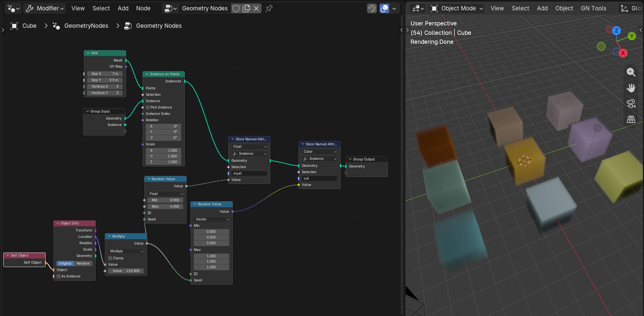Unlink the Geometry Nodes datablock
The height and width of the screenshot is (316, 644).
[256, 8]
